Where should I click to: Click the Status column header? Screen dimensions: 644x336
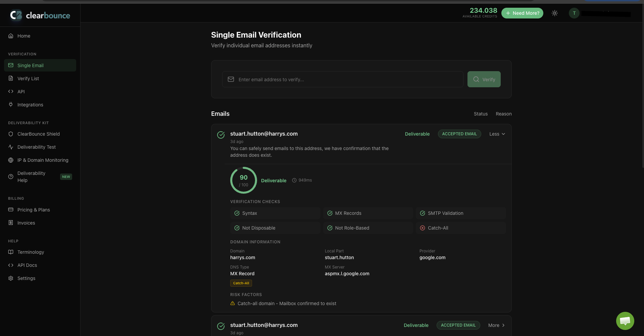tap(481, 114)
